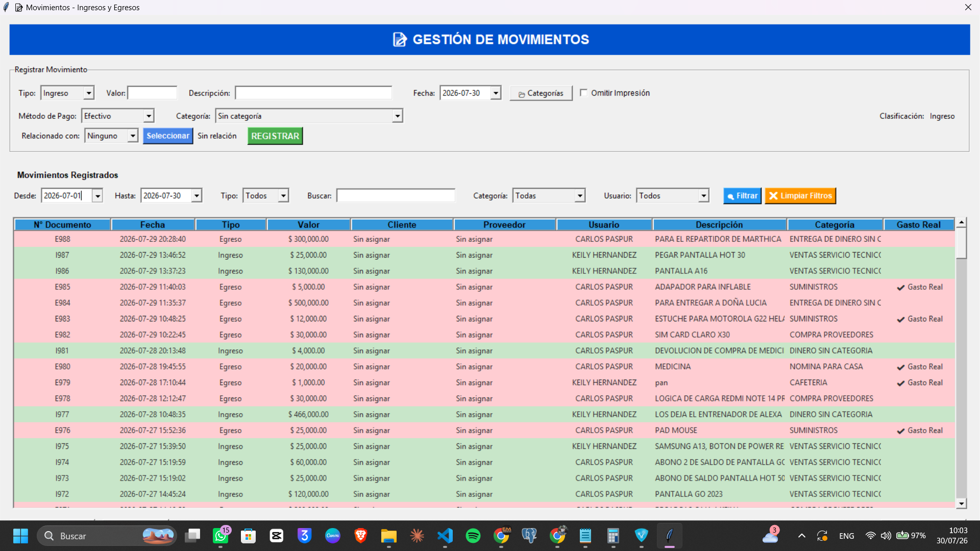Expand the filter Categoría Todas dropdown
The width and height of the screenshot is (980, 551).
(579, 196)
